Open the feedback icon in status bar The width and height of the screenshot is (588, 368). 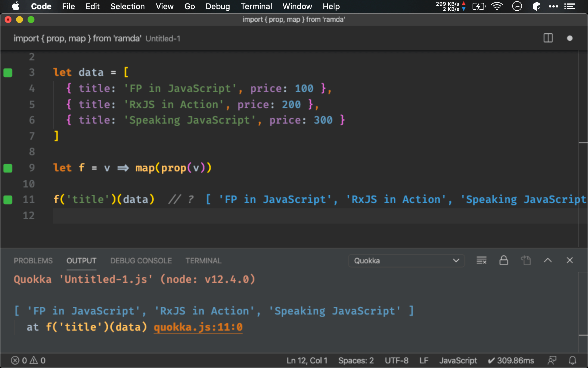tap(552, 361)
